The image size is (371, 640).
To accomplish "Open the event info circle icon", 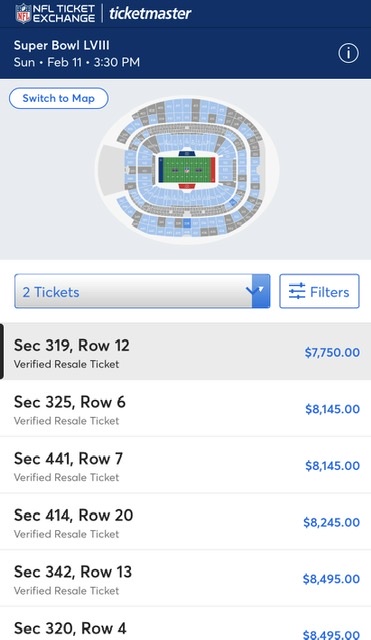I will pos(348,53).
